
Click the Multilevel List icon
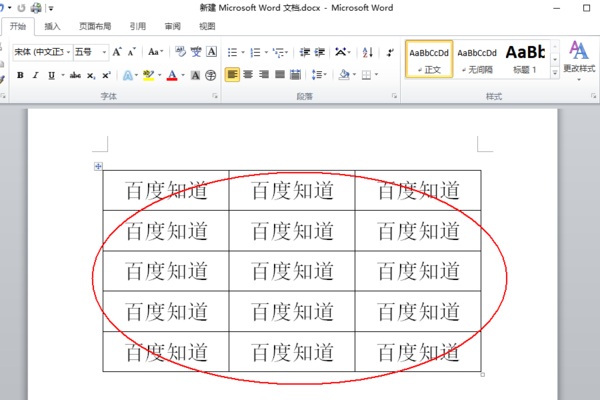[x=278, y=52]
